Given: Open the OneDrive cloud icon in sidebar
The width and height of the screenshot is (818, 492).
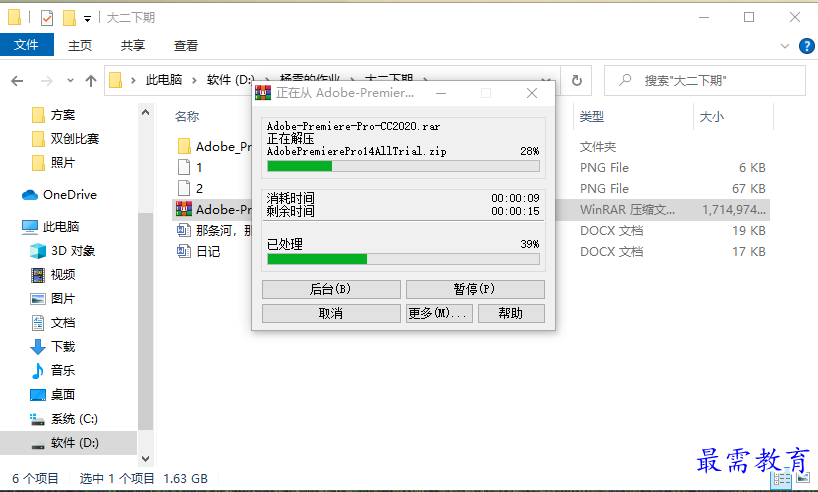Looking at the screenshot, I should coord(30,195).
